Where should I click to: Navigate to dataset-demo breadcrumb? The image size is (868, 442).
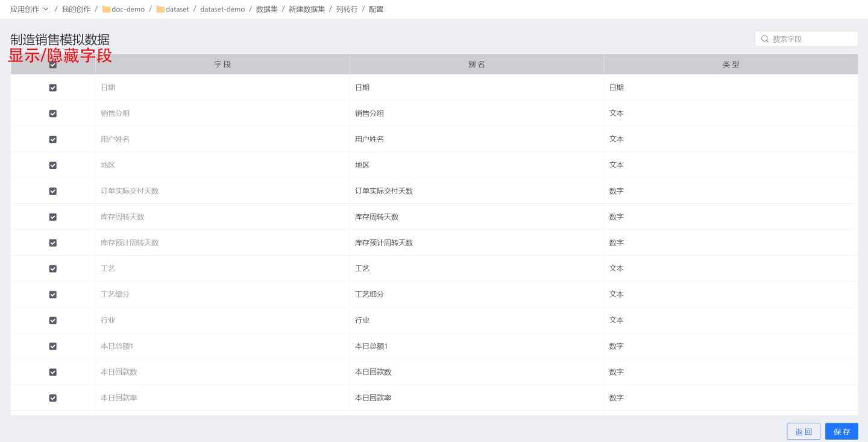tap(222, 10)
